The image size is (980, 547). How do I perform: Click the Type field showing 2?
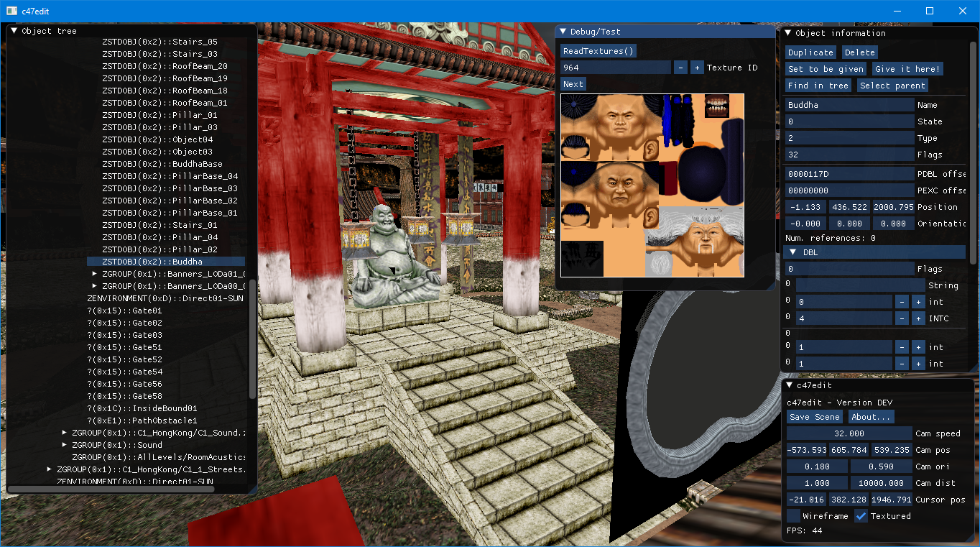[849, 138]
